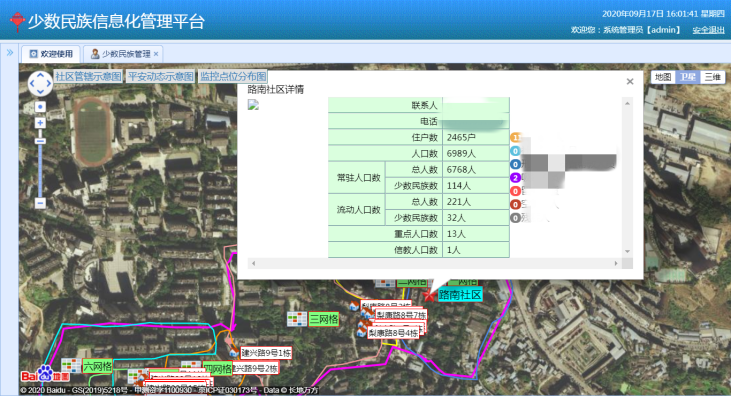The height and width of the screenshot is (396, 731).
Task: Click the map pan direction control
Action: (40, 83)
